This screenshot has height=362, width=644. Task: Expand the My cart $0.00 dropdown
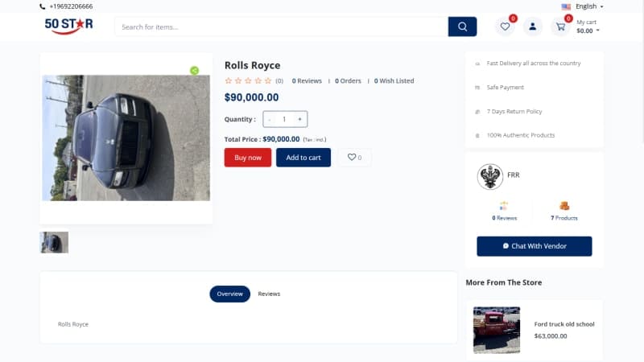(x=588, y=27)
